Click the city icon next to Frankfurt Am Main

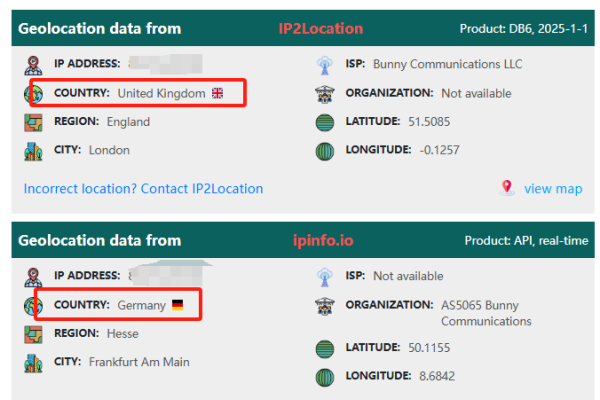(x=33, y=362)
